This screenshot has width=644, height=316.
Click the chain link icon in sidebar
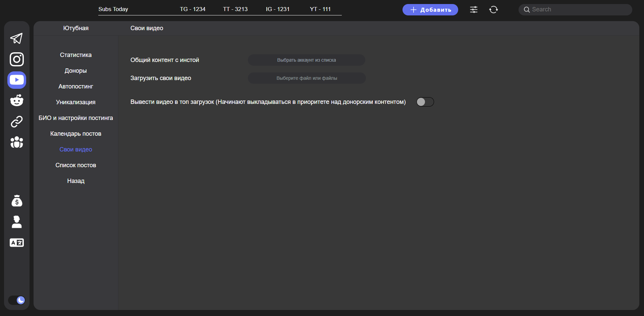pyautogui.click(x=16, y=122)
